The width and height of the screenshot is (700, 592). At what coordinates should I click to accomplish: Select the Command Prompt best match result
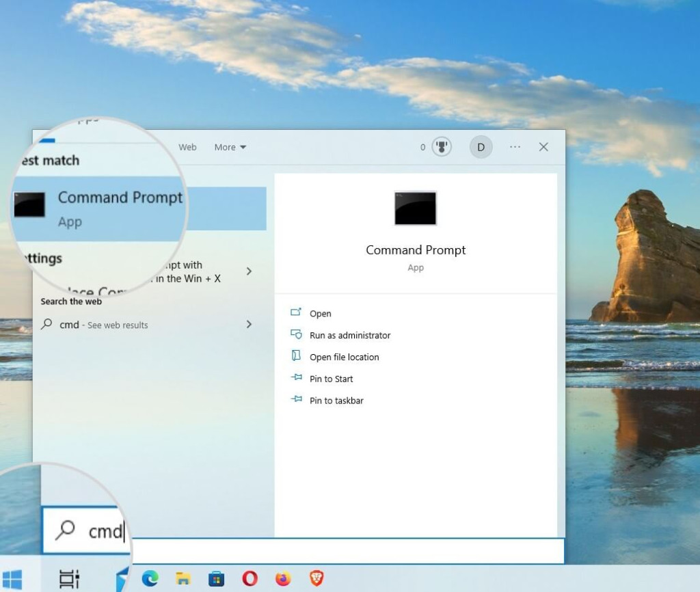click(x=138, y=208)
